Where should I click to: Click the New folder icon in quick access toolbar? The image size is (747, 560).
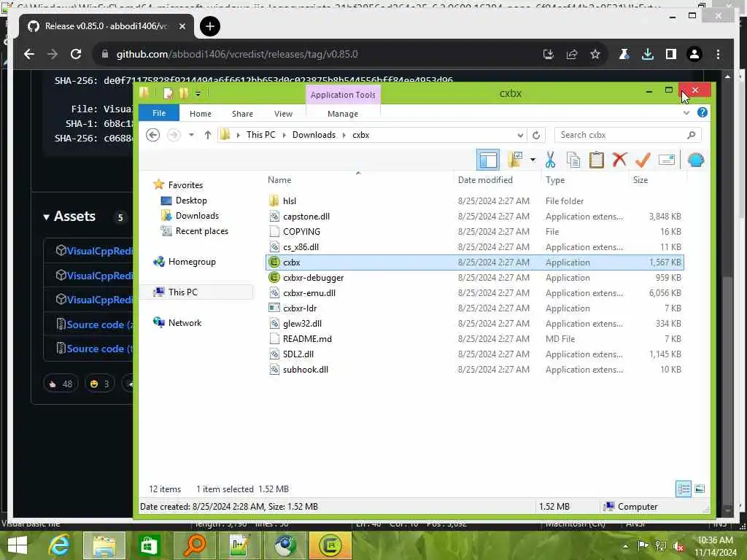click(x=184, y=93)
